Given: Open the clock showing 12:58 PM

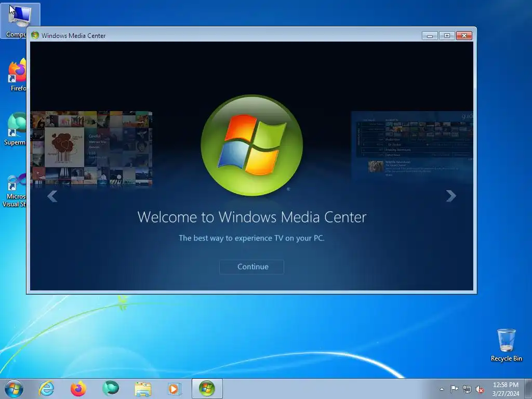Looking at the screenshot, I should pyautogui.click(x=506, y=389).
